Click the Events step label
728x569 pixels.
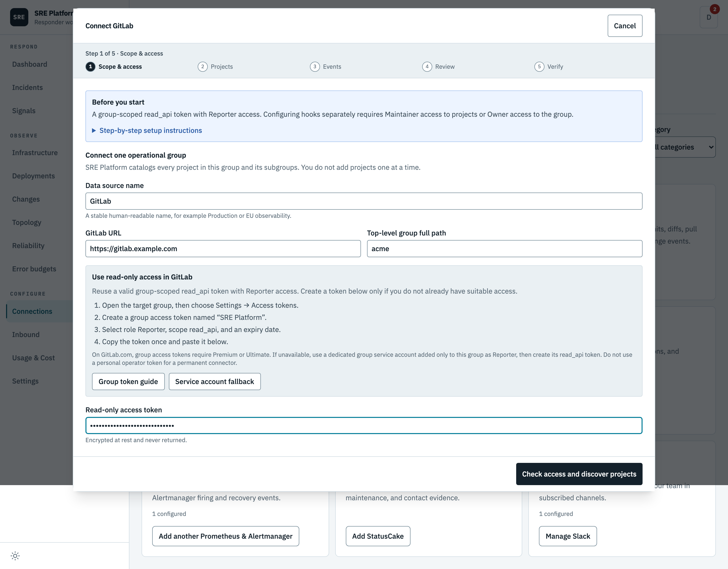332,67
